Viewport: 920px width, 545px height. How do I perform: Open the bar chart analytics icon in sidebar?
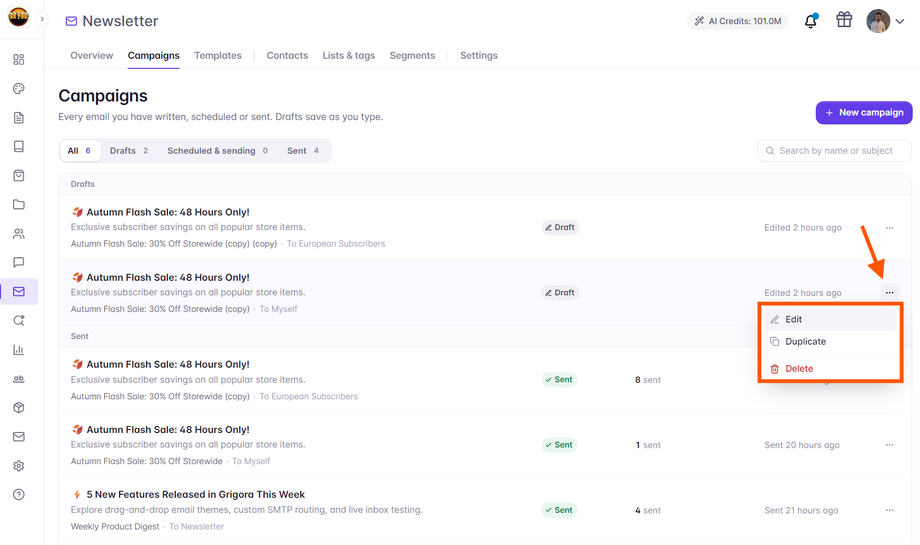point(19,350)
